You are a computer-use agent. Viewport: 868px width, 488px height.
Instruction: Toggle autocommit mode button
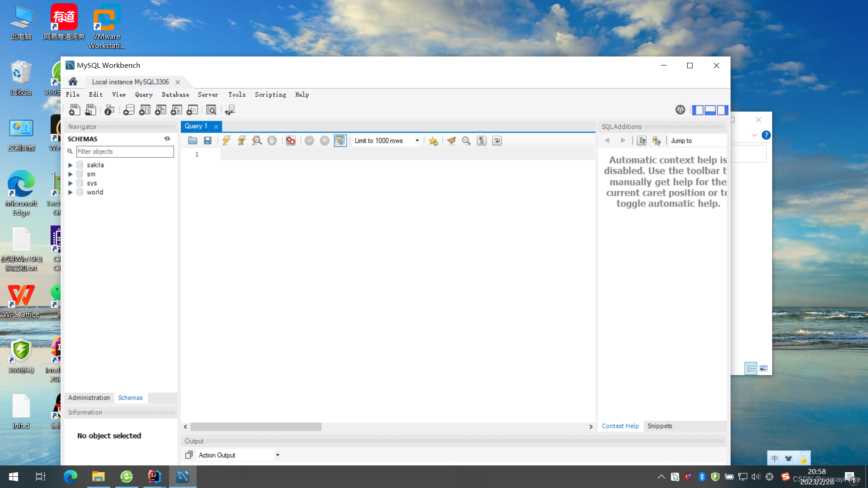[x=340, y=141]
